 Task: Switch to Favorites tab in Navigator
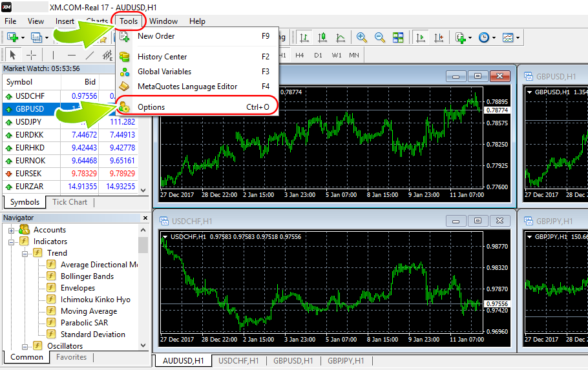[x=71, y=357]
